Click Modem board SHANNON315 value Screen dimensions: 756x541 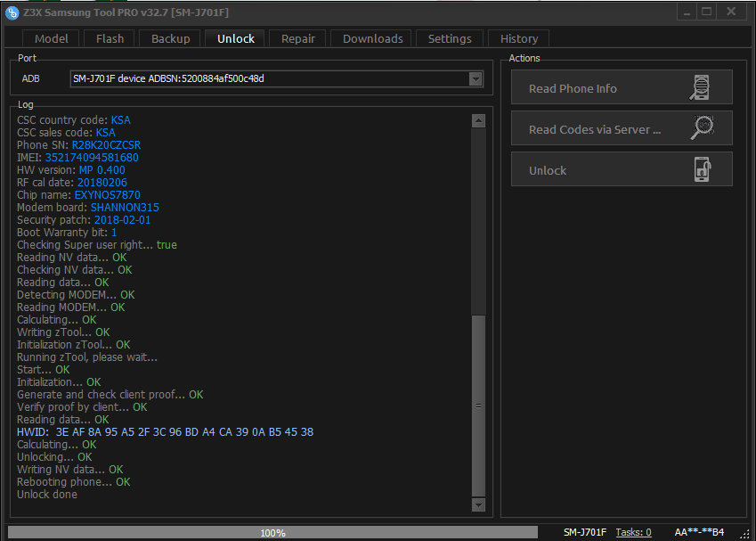point(125,208)
